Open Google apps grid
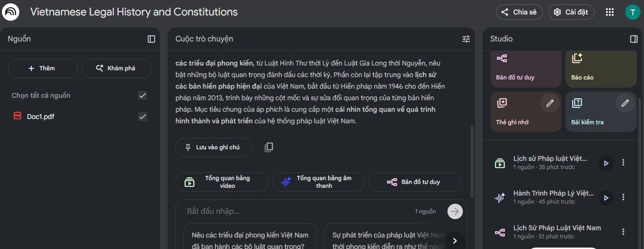 tap(610, 12)
